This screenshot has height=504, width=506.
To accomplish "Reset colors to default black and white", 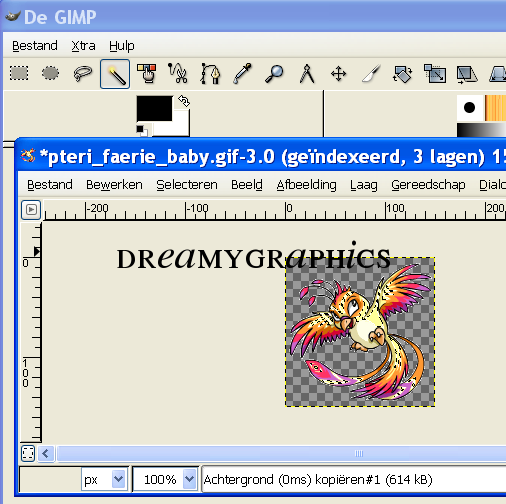I will (x=142, y=130).
